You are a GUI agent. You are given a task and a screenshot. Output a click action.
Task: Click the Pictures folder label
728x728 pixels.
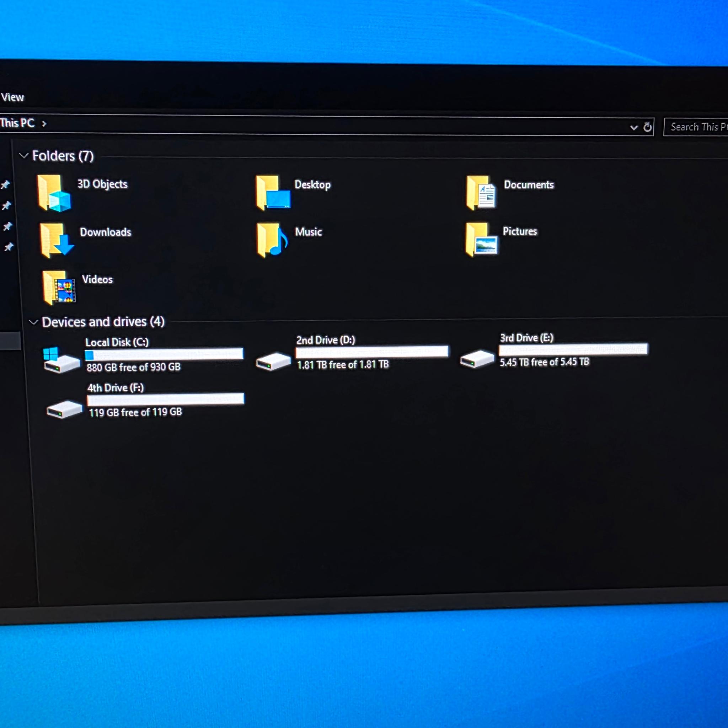520,231
